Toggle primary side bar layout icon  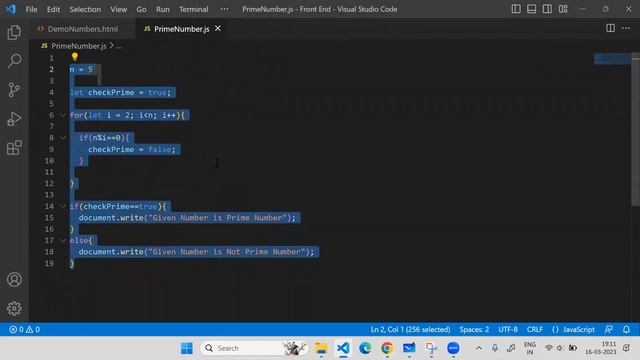(x=516, y=9)
